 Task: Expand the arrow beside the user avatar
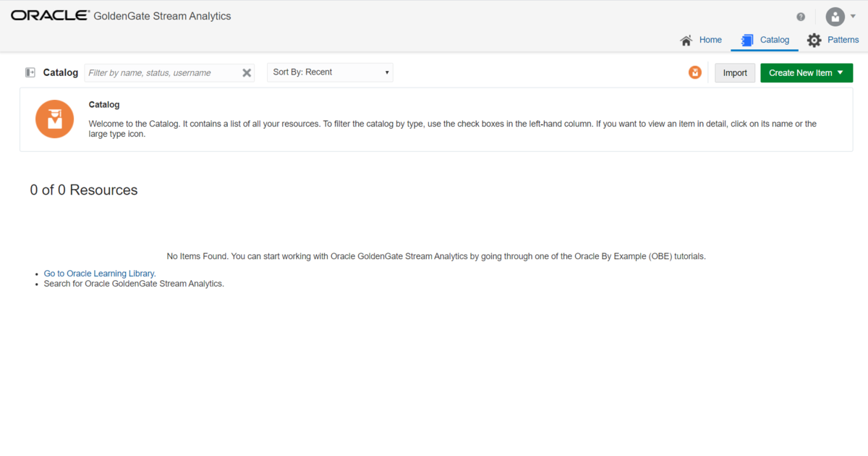coord(853,17)
